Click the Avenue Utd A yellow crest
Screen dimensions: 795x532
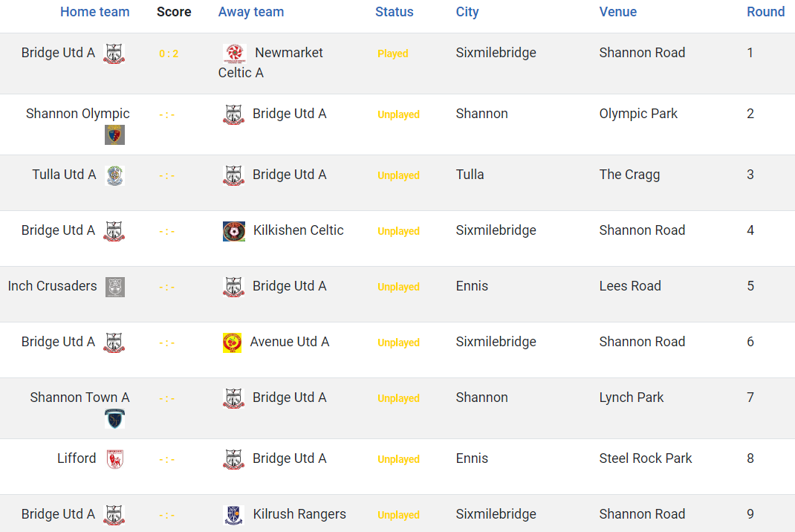point(233,343)
